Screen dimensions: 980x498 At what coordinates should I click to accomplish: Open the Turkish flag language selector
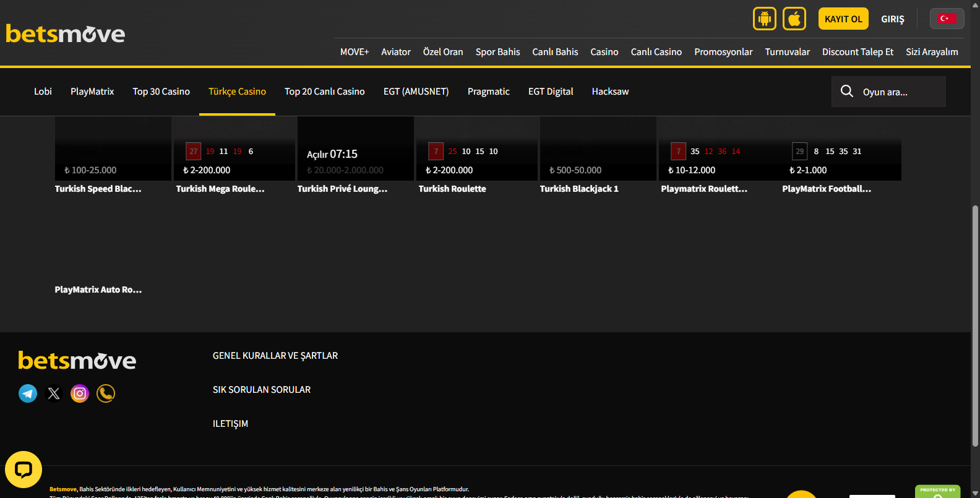coord(947,19)
